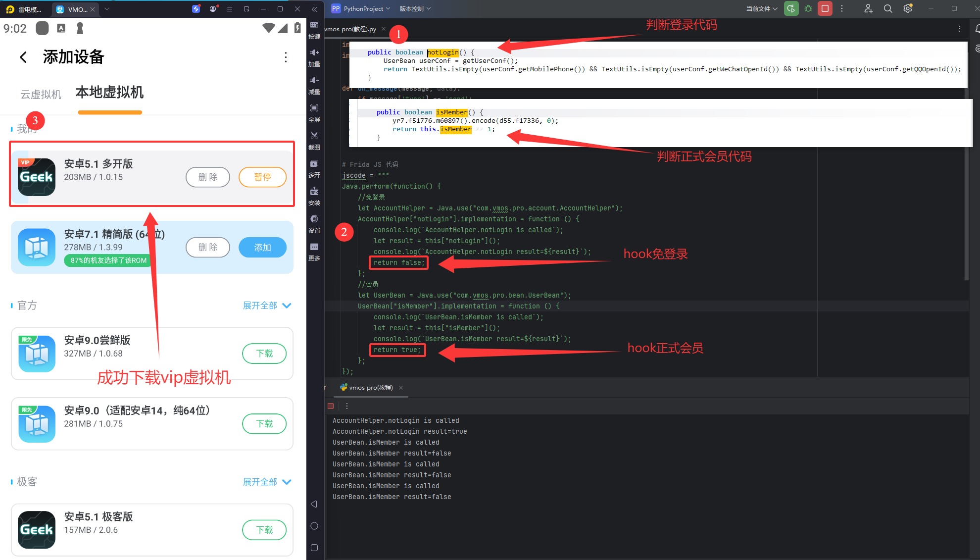The height and width of the screenshot is (560, 980).
Task: Open the emulator hamburger menu
Action: click(x=230, y=9)
